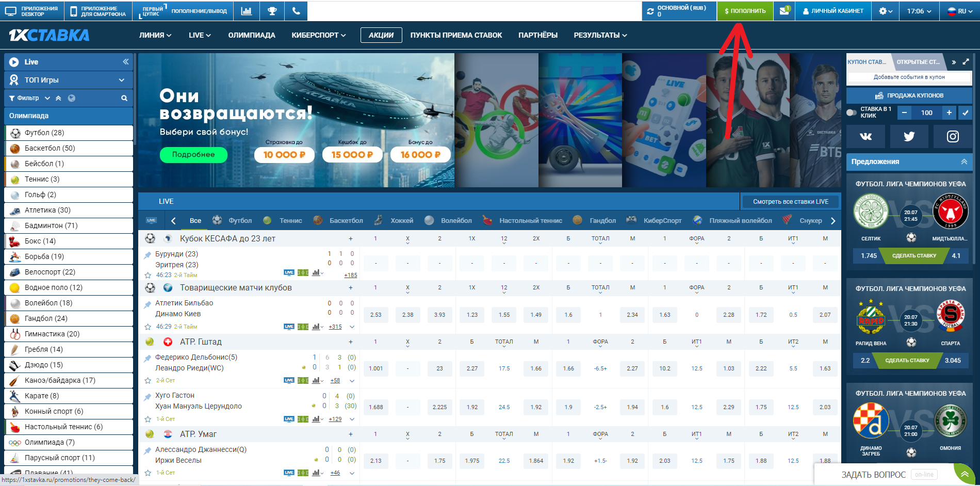Click the double-up arrows in sidebar filter
980x486 pixels.
point(58,98)
